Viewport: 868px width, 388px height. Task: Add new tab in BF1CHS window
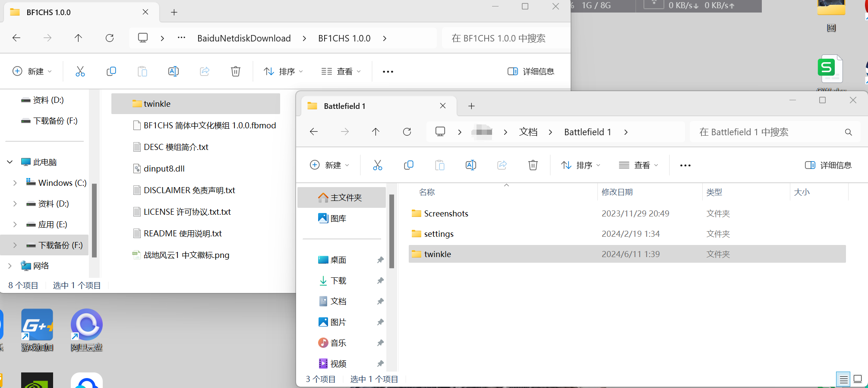click(x=174, y=12)
